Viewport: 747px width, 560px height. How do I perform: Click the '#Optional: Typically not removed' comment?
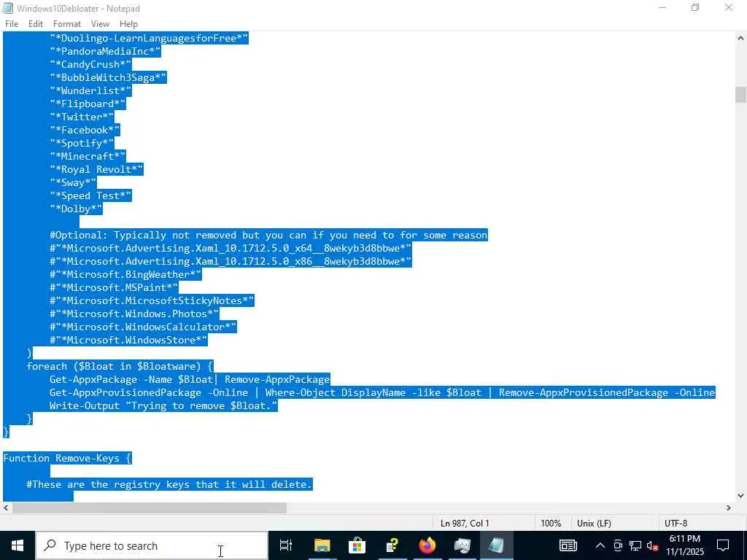(x=268, y=235)
